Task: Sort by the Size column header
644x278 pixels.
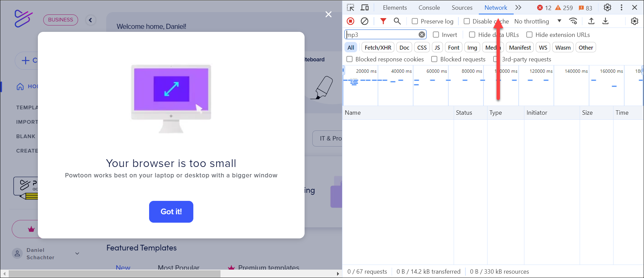Action: click(x=596, y=113)
